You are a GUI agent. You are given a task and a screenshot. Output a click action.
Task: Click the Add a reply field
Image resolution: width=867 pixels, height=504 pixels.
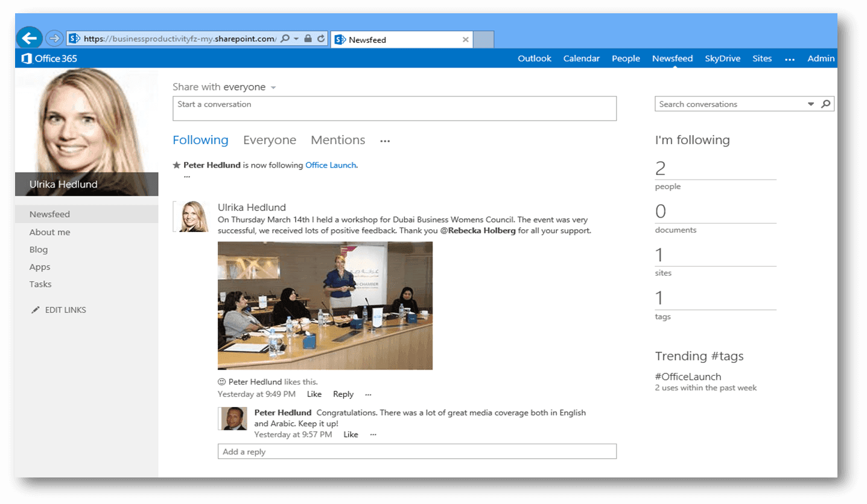pyautogui.click(x=417, y=451)
